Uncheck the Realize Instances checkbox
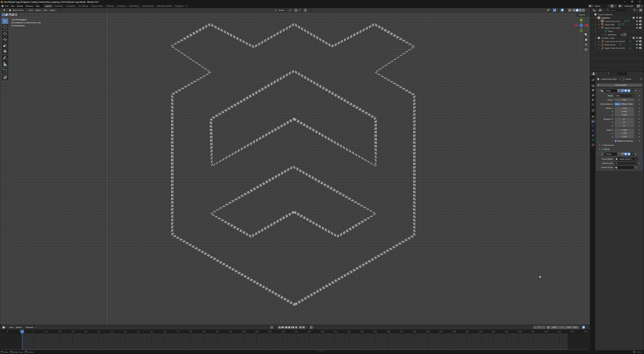The image size is (644, 354). (616, 141)
